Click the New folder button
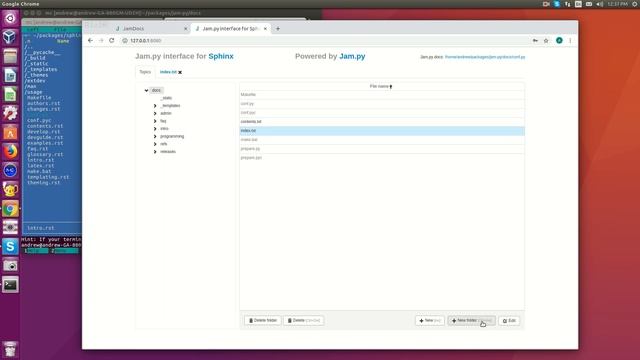 point(471,320)
